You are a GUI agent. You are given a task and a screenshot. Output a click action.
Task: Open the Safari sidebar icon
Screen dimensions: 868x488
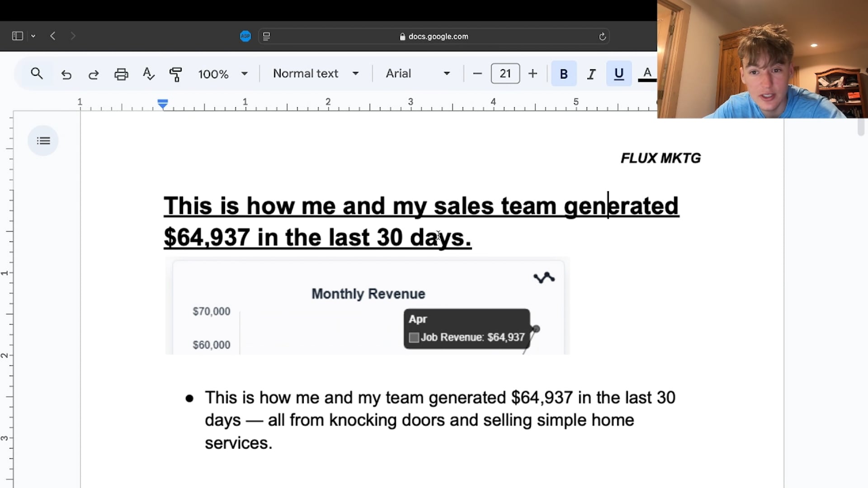17,36
